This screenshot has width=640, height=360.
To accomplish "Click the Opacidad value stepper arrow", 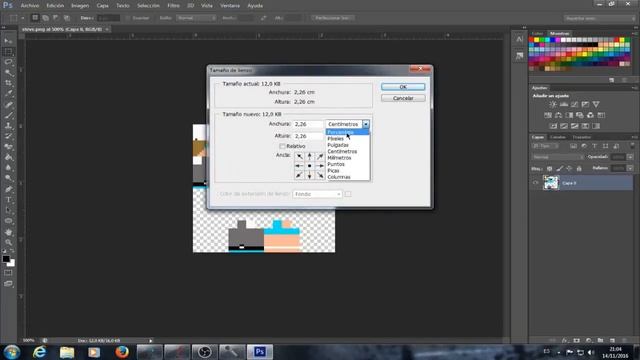I will click(x=631, y=157).
